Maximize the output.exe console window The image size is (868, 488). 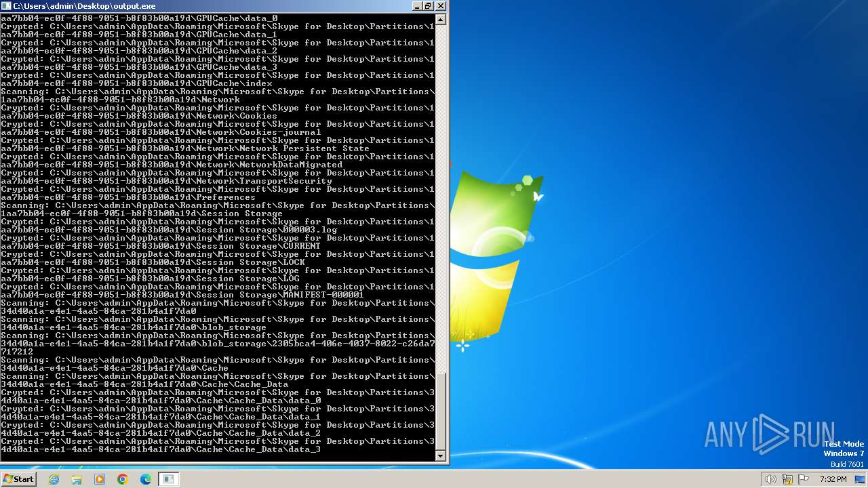click(428, 5)
